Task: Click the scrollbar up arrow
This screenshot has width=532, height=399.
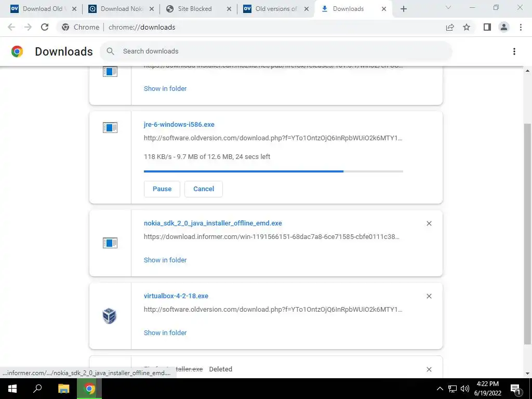Action: point(527,71)
